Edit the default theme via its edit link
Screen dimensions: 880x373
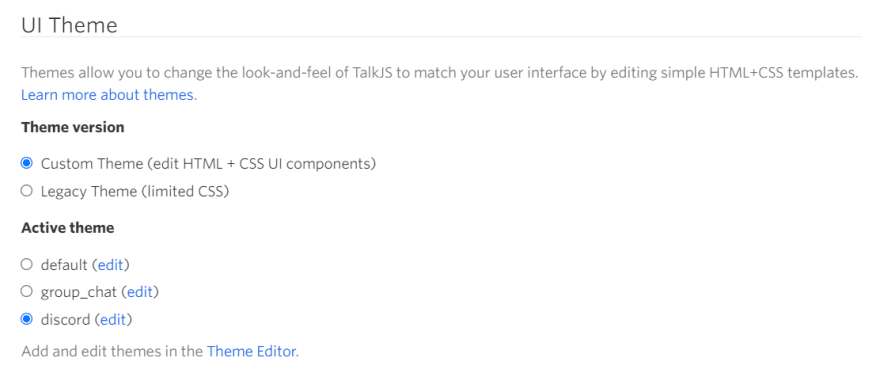pyautogui.click(x=111, y=264)
